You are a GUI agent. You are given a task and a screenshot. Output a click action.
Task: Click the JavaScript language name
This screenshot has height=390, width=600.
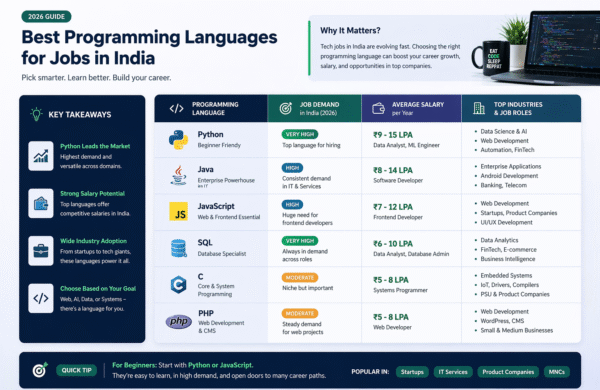click(x=216, y=206)
